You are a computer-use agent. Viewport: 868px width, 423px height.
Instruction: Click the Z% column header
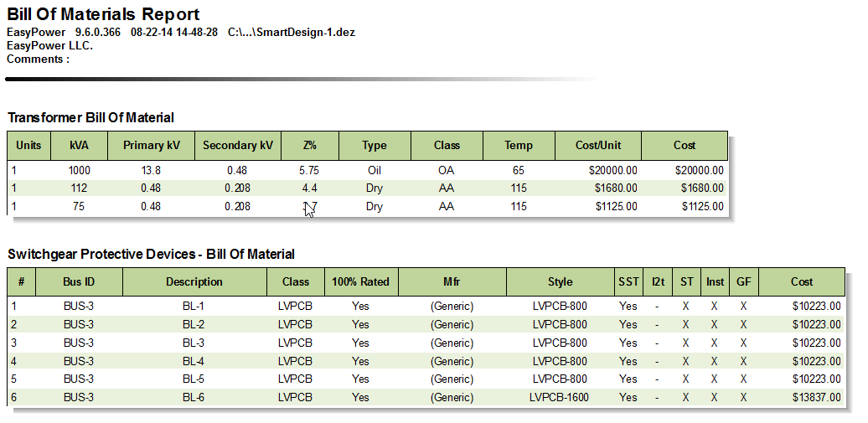[309, 145]
